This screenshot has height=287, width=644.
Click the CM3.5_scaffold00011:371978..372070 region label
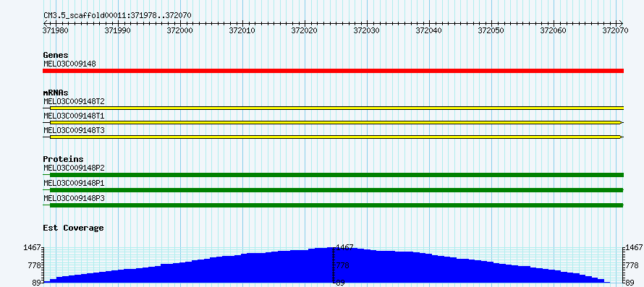pyautogui.click(x=117, y=15)
